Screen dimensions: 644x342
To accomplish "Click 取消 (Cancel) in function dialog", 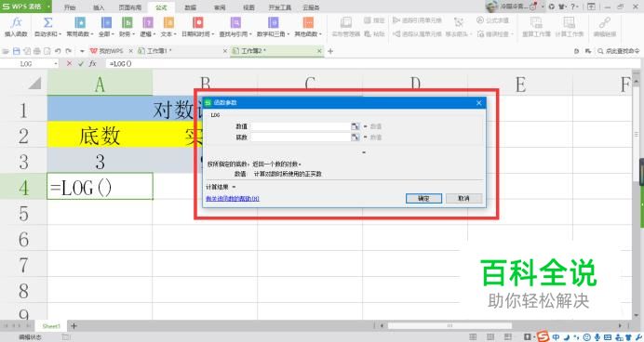I will coord(463,199).
